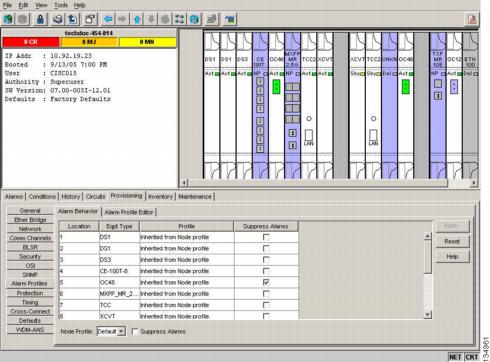Enable node-level Suppress Alarms checkbox
This screenshot has height=362, width=490.
[x=135, y=331]
